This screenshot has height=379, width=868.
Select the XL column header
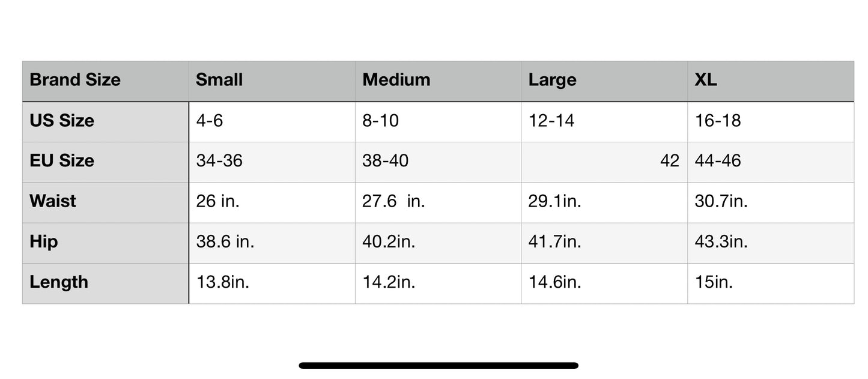pyautogui.click(x=771, y=81)
